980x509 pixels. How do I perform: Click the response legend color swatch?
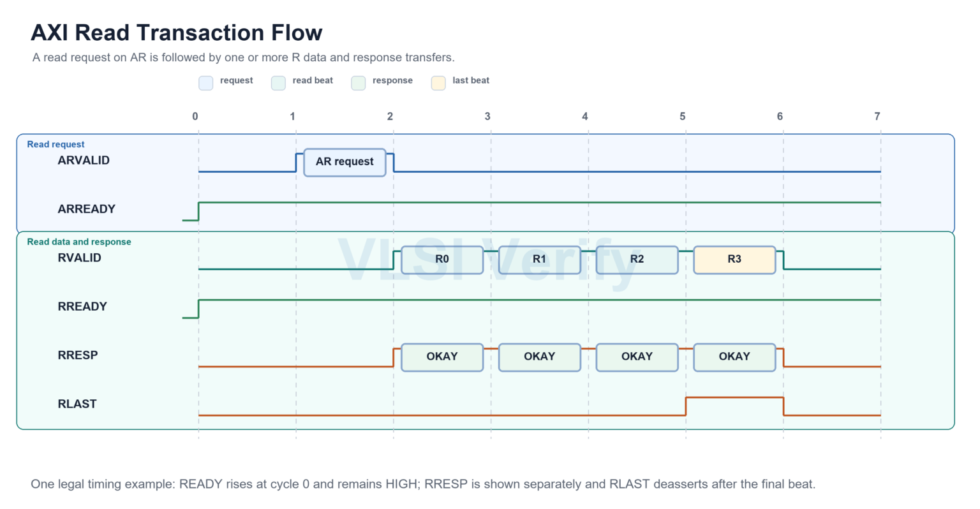(x=358, y=83)
